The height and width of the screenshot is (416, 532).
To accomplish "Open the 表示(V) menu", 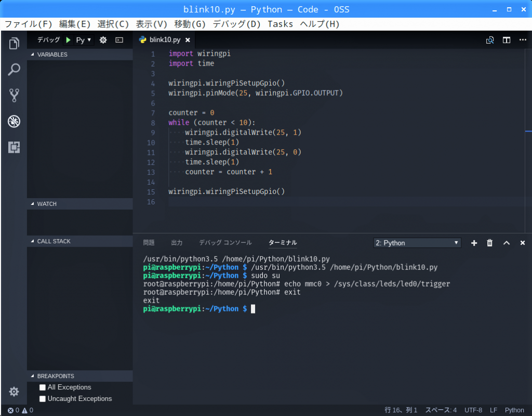I will tap(151, 24).
